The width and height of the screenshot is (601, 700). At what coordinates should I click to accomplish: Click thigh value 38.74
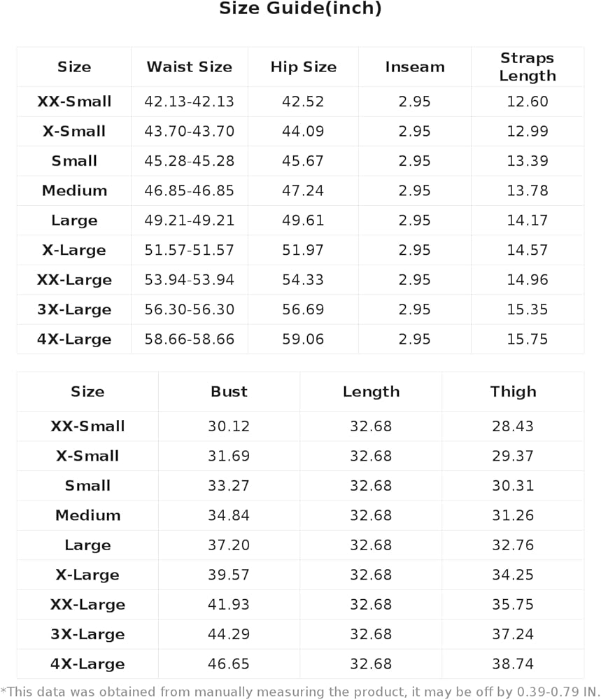[x=513, y=664]
